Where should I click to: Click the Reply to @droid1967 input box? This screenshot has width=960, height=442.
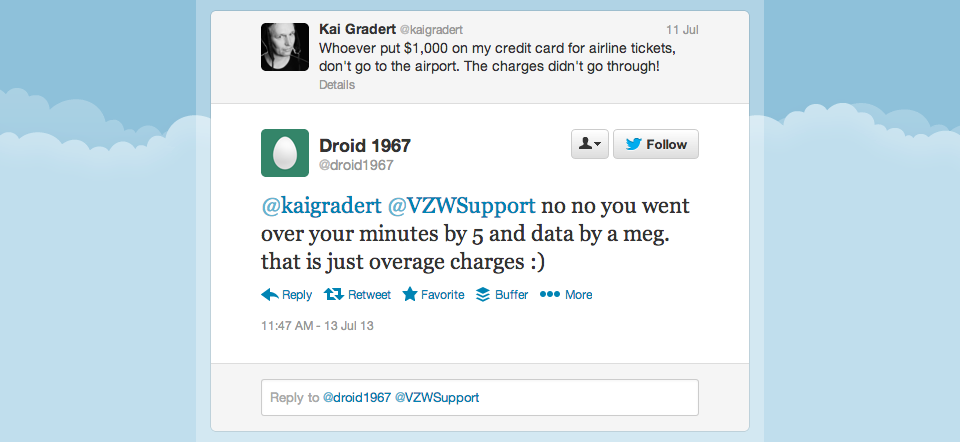point(479,397)
